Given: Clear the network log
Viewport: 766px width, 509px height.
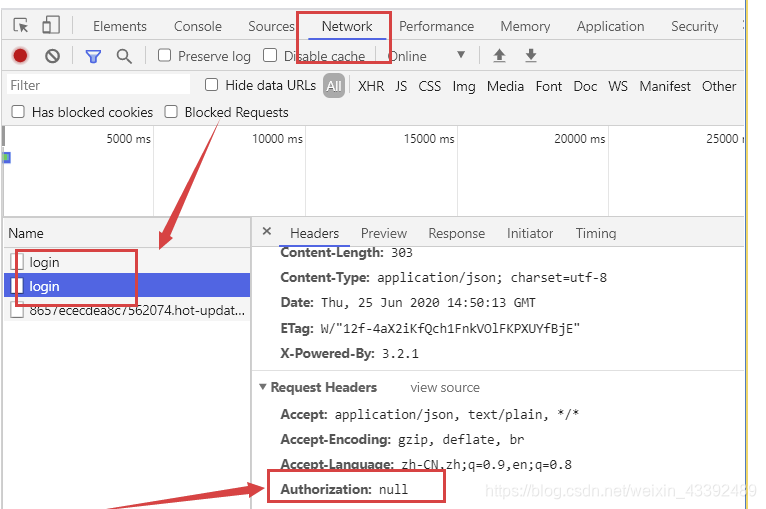Looking at the screenshot, I should click(53, 56).
